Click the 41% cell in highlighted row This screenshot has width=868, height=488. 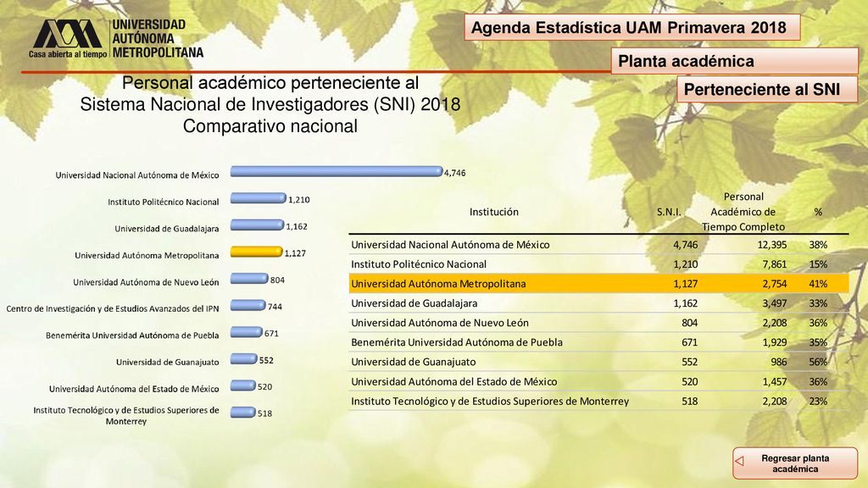pyautogui.click(x=818, y=284)
